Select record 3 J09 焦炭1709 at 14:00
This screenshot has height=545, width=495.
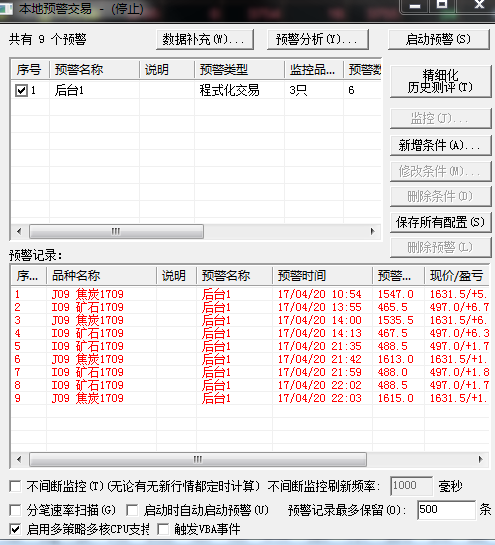click(250, 320)
